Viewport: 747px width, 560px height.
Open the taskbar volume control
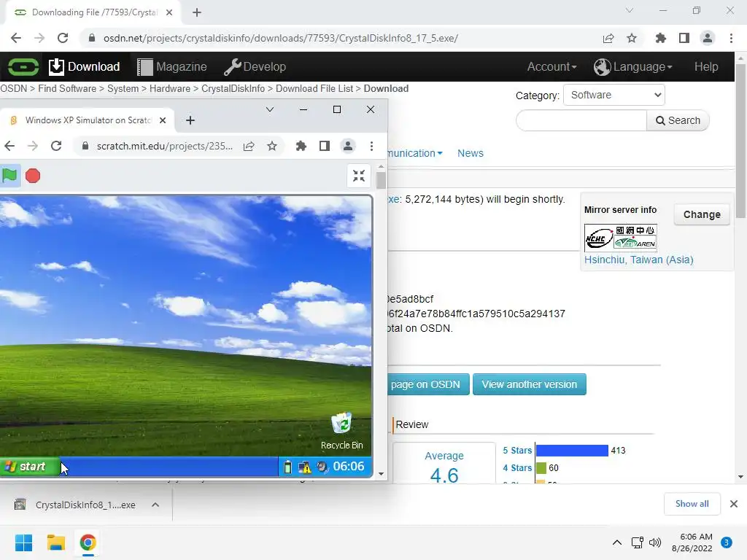point(656,542)
